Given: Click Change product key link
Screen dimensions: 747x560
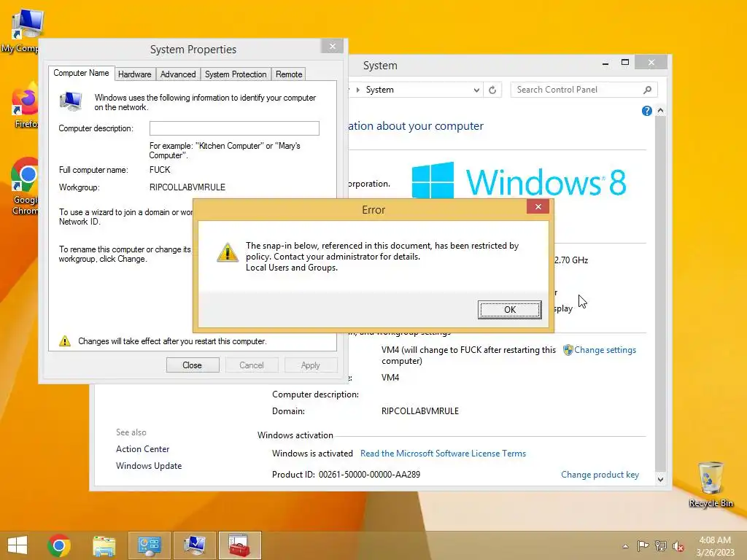Looking at the screenshot, I should click(x=600, y=475).
